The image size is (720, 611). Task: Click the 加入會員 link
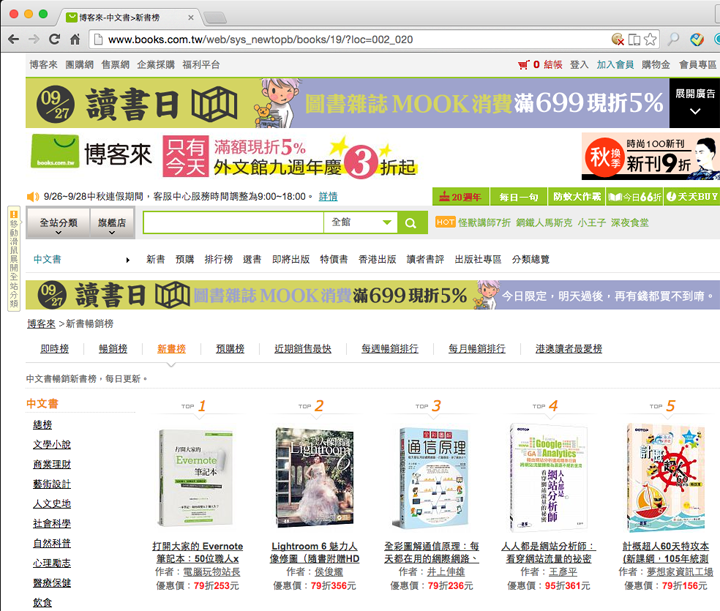click(615, 65)
